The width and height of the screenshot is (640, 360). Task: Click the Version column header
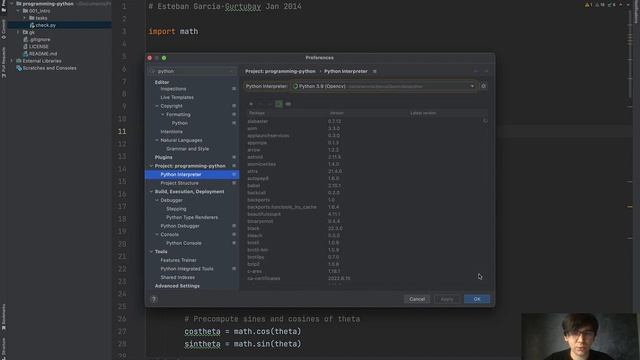point(336,113)
